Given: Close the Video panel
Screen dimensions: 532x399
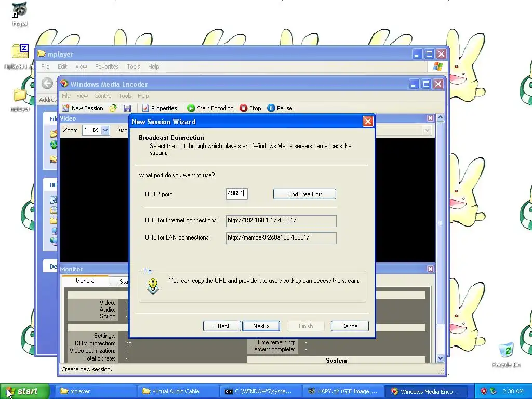Looking at the screenshot, I should (430, 118).
